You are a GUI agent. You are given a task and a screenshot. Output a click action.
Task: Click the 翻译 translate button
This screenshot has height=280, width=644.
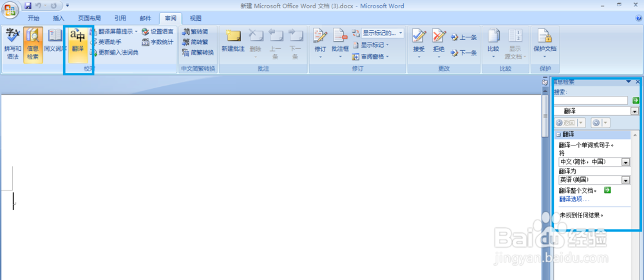(78, 44)
